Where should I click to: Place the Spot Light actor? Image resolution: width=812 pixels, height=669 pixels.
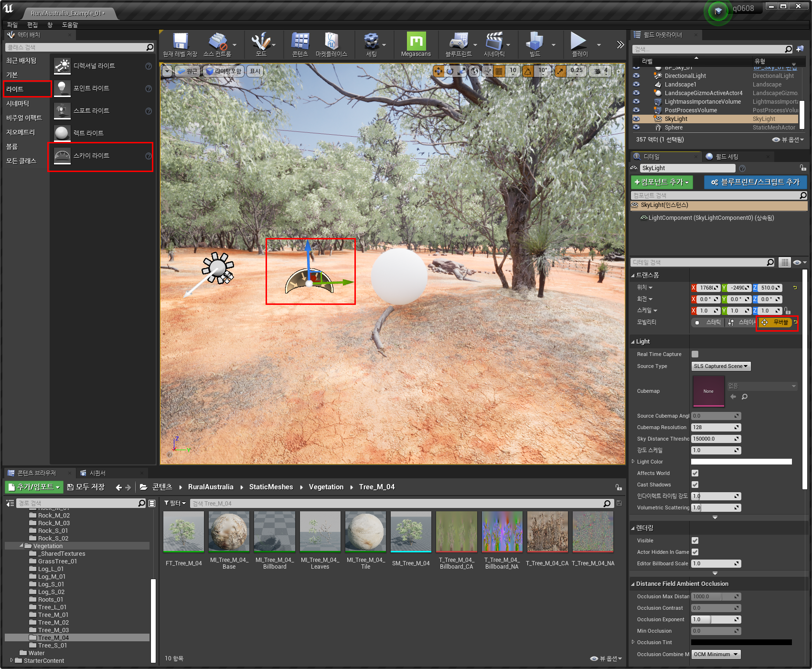[x=102, y=111]
